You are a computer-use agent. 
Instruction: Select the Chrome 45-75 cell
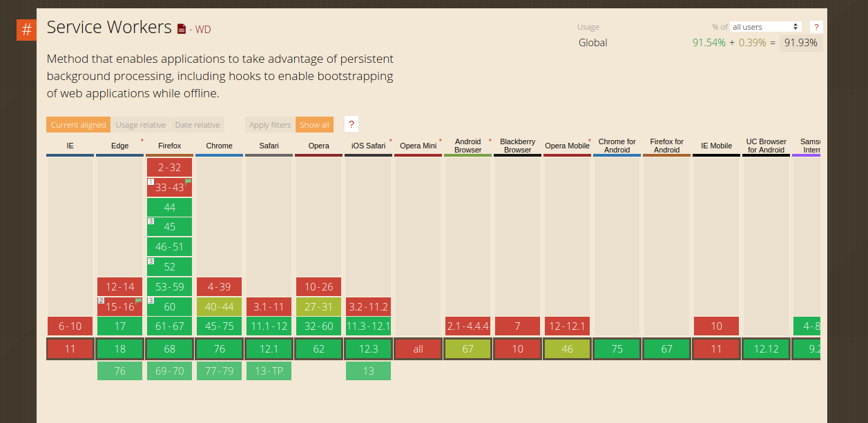coord(219,326)
